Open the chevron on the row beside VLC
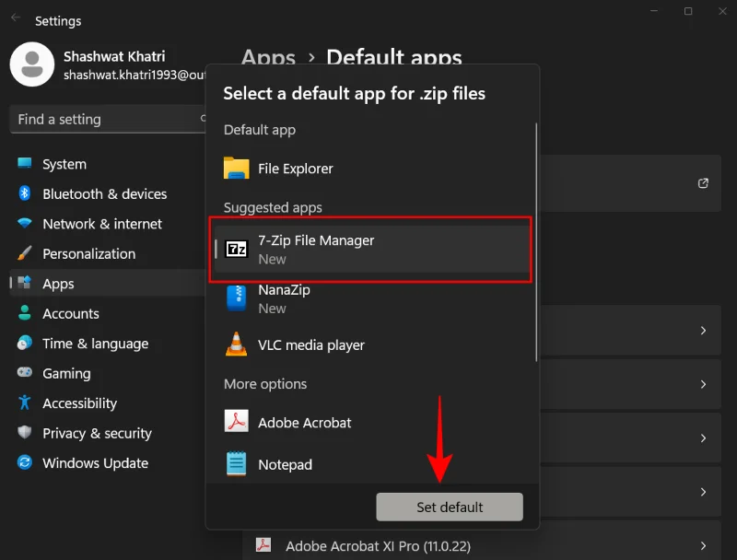 (705, 384)
